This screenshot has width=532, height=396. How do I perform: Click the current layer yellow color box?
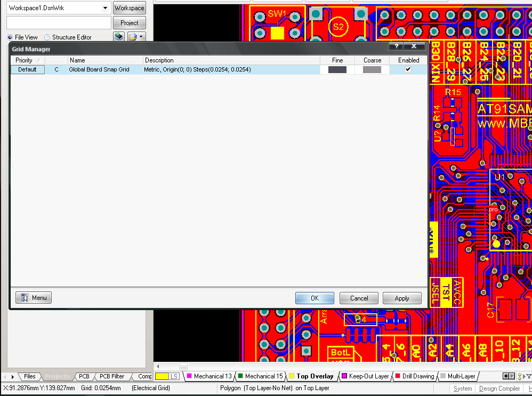pyautogui.click(x=162, y=377)
